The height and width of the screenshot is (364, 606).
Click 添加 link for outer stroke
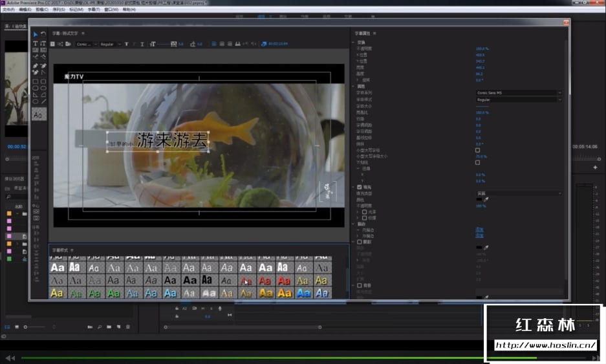tap(479, 236)
